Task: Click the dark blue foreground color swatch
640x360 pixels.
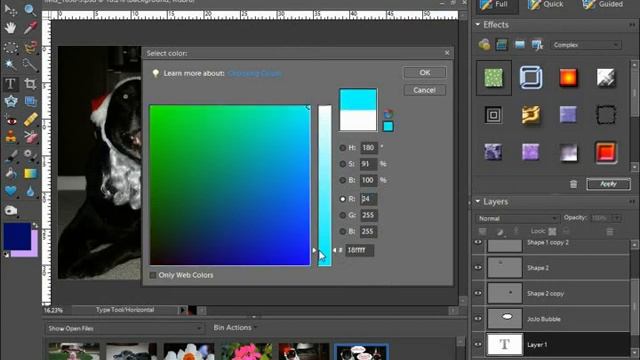Action: 17,236
